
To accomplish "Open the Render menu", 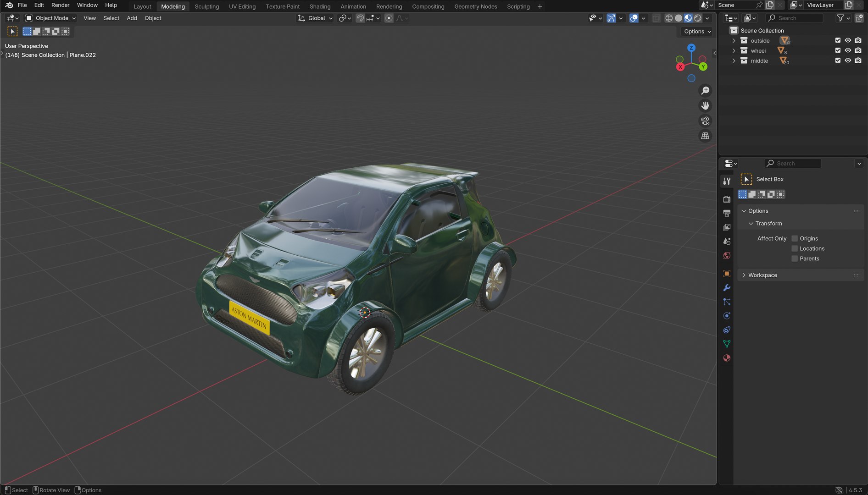I will 60,5.
